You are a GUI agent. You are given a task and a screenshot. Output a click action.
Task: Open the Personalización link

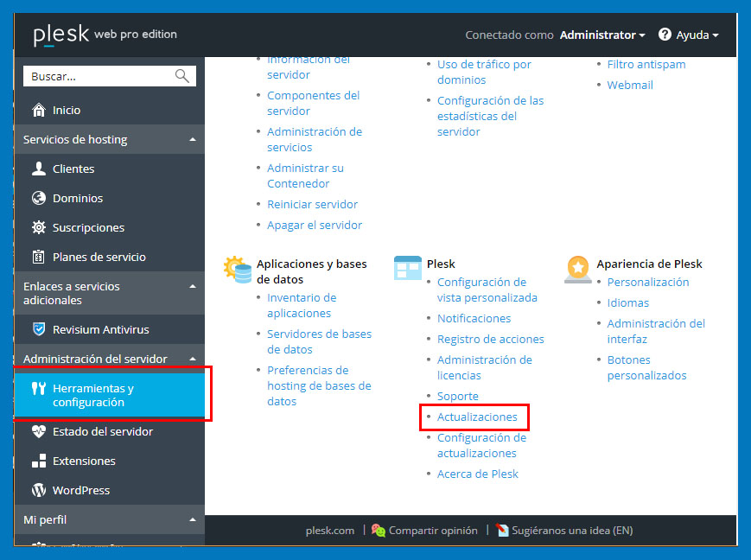[x=648, y=282]
